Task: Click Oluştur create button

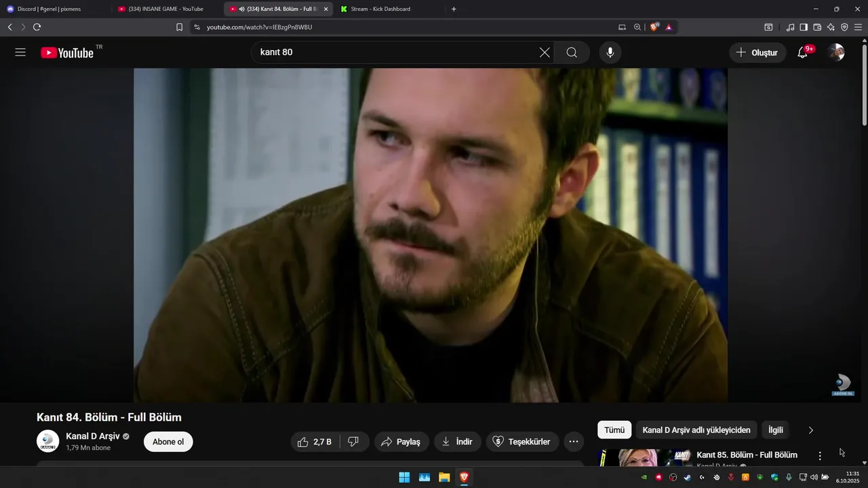Action: 758,52
